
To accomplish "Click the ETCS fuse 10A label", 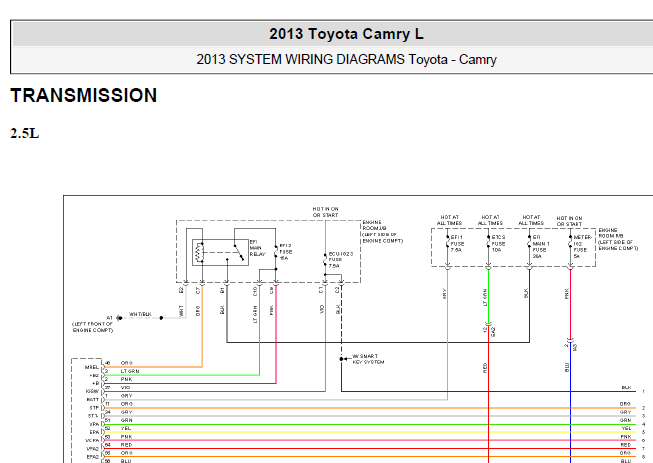I will pos(498,244).
